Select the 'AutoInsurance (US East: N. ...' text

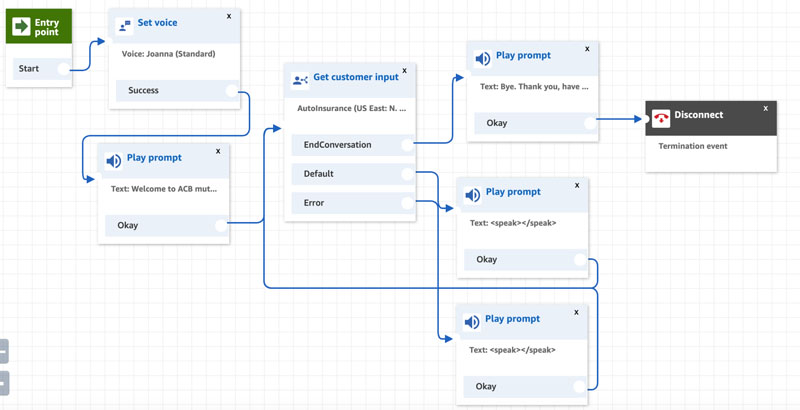click(352, 109)
